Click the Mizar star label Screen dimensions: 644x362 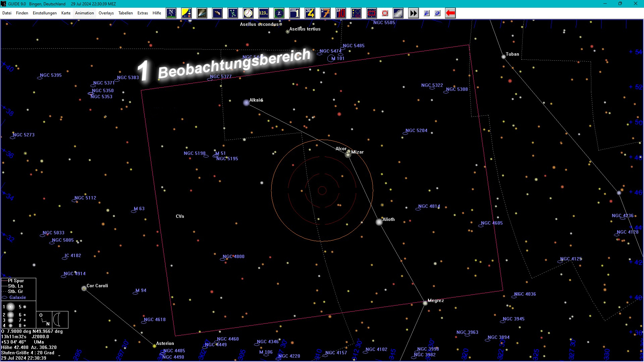[357, 152]
